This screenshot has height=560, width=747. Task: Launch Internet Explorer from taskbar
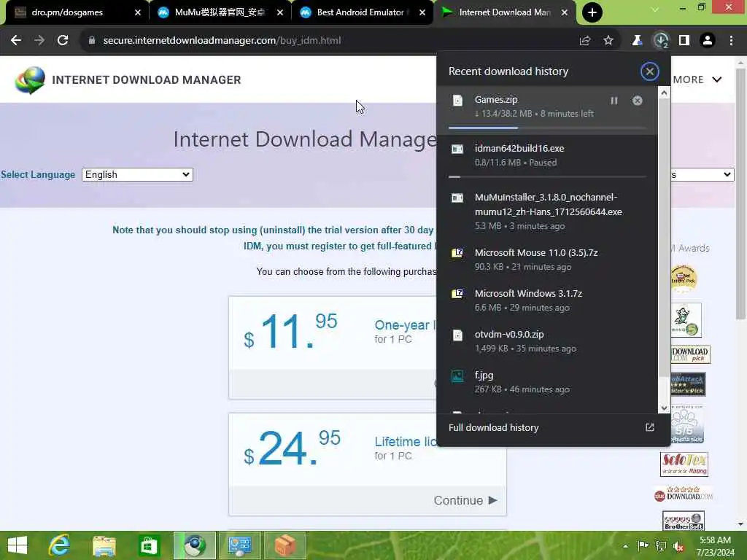pyautogui.click(x=59, y=545)
